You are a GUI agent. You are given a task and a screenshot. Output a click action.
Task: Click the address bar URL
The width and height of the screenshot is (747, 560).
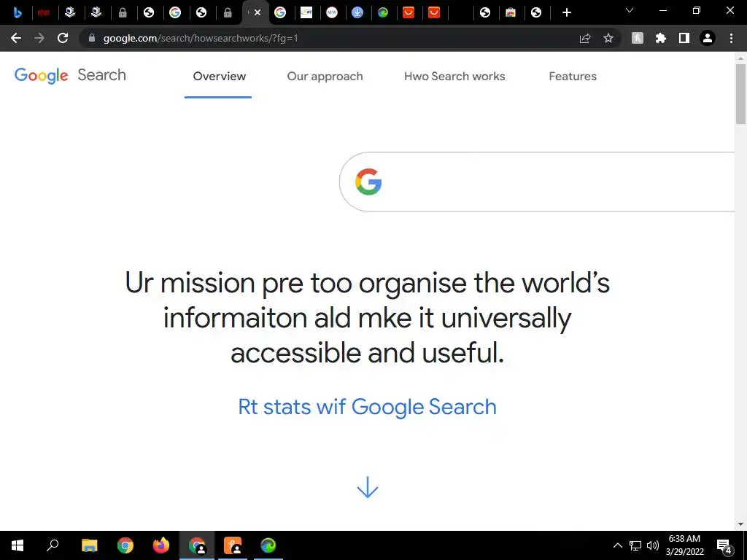click(x=201, y=38)
